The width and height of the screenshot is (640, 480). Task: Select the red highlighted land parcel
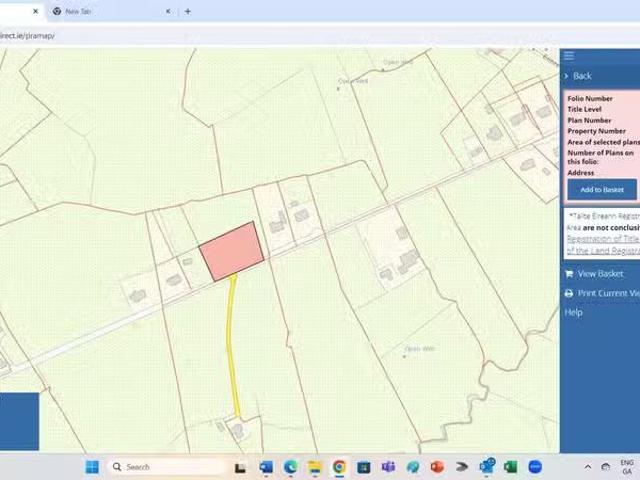point(231,250)
